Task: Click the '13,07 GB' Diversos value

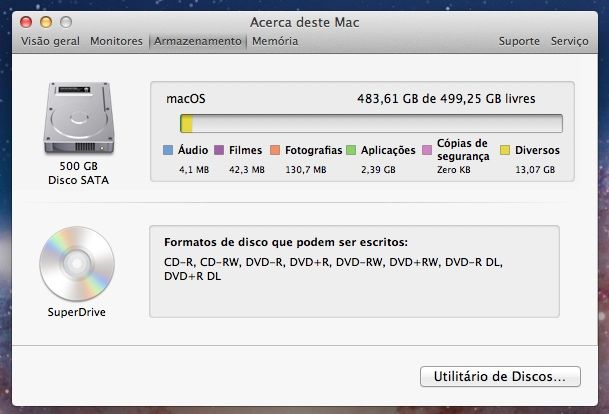Action: (535, 170)
